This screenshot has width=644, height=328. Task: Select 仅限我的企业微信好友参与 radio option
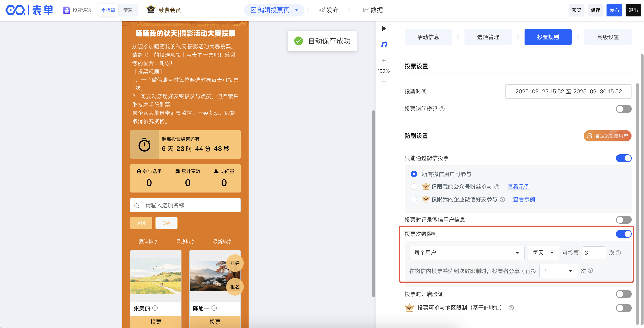pos(414,199)
